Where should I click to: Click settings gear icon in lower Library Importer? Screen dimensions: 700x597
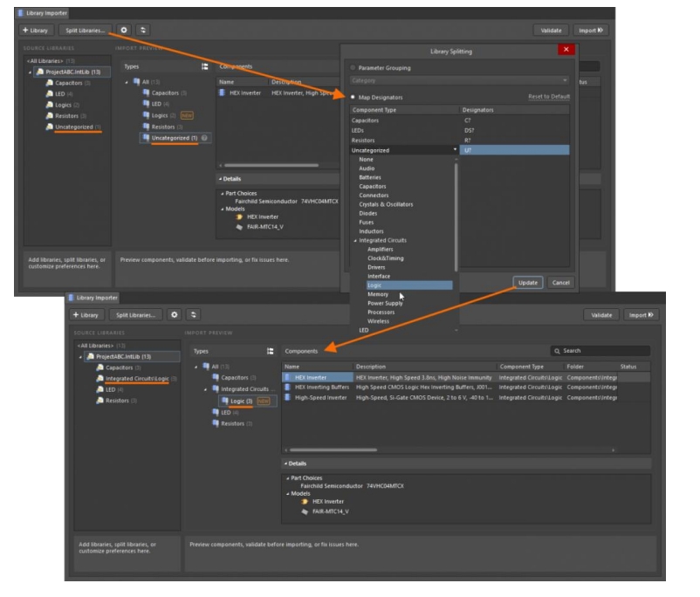pyautogui.click(x=175, y=315)
